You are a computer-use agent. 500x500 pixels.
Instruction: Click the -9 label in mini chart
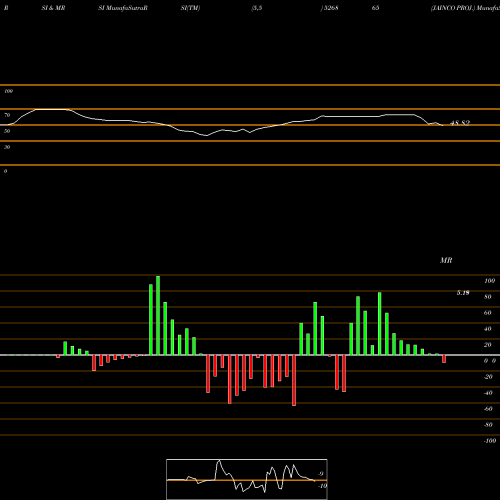[321, 474]
